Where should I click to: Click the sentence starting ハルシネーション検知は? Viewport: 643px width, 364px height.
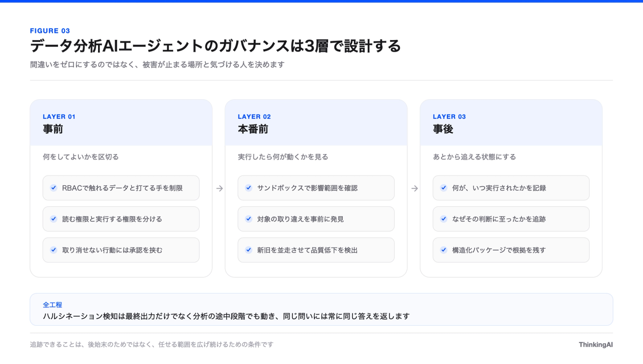pos(226,316)
